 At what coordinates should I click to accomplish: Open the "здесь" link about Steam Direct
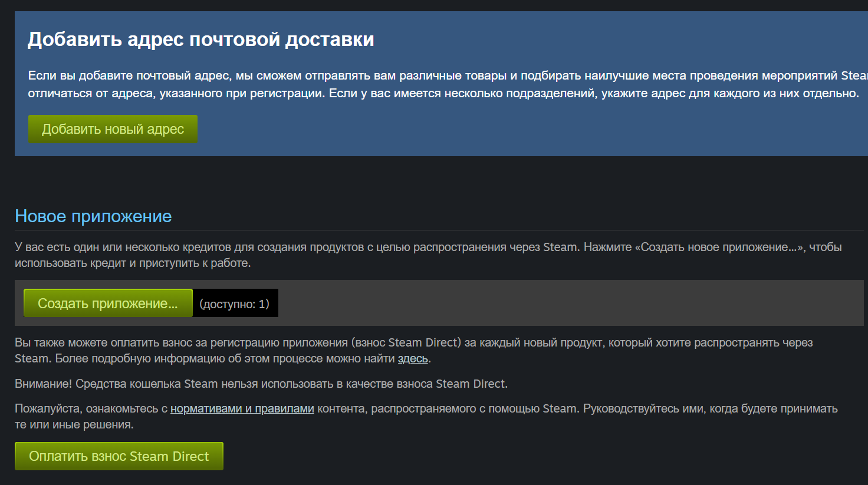coord(413,358)
